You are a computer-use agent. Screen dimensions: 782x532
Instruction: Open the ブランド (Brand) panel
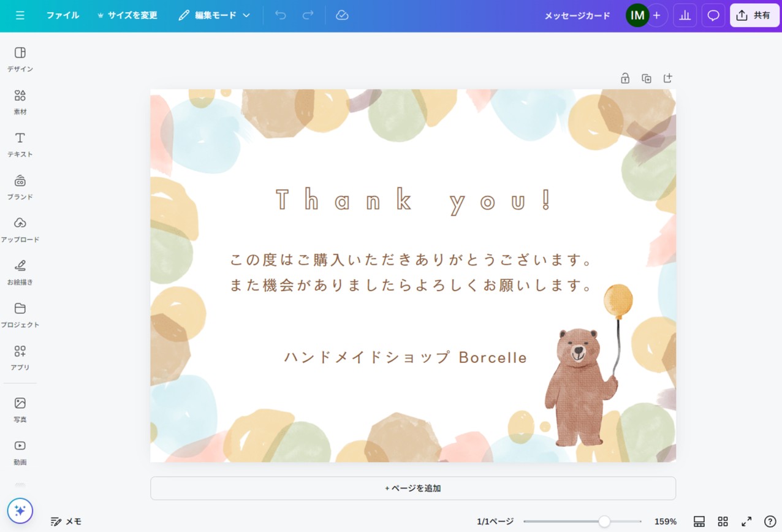[x=20, y=187]
